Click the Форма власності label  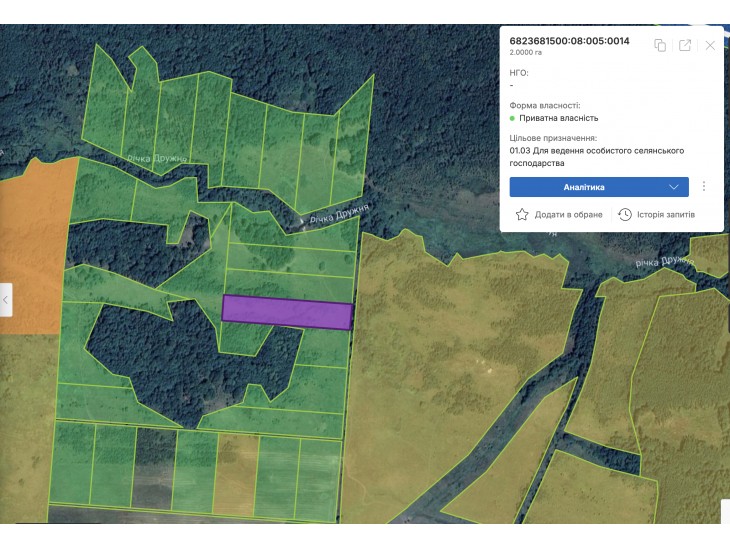click(545, 106)
